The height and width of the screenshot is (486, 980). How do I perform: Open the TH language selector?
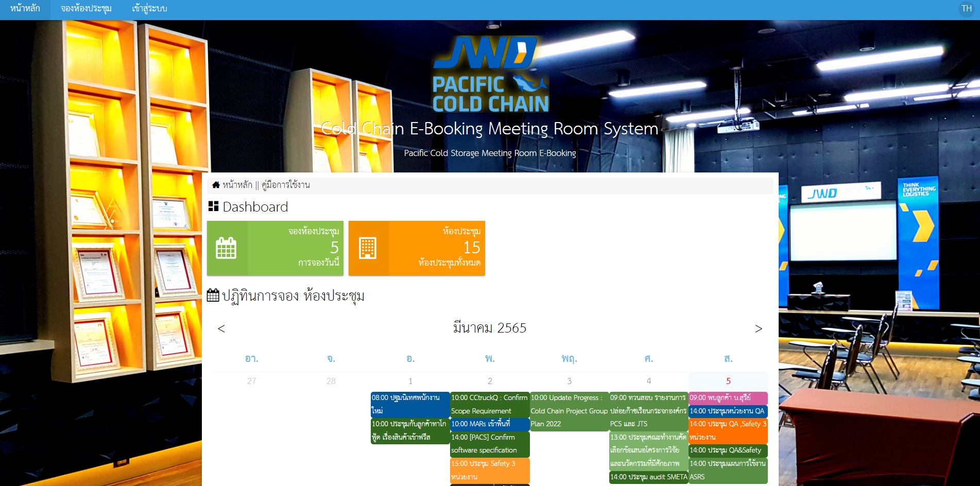(x=966, y=9)
